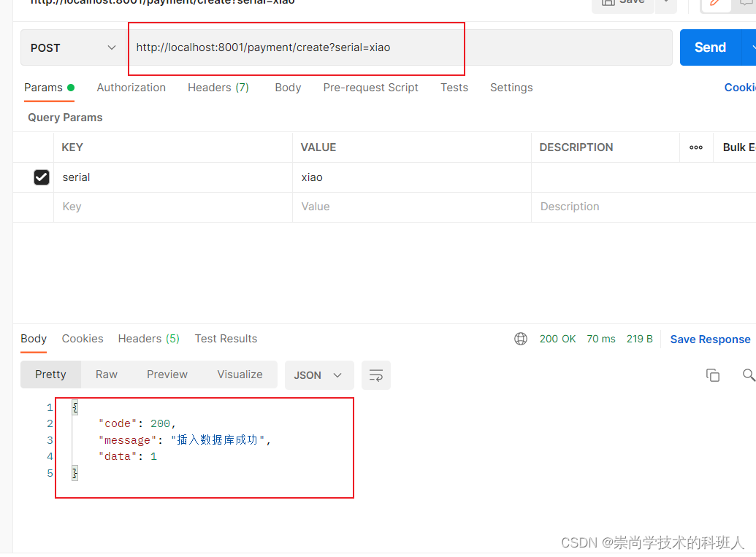This screenshot has height=557, width=756.
Task: Click the empty Description placeholder field
Action: (x=644, y=207)
